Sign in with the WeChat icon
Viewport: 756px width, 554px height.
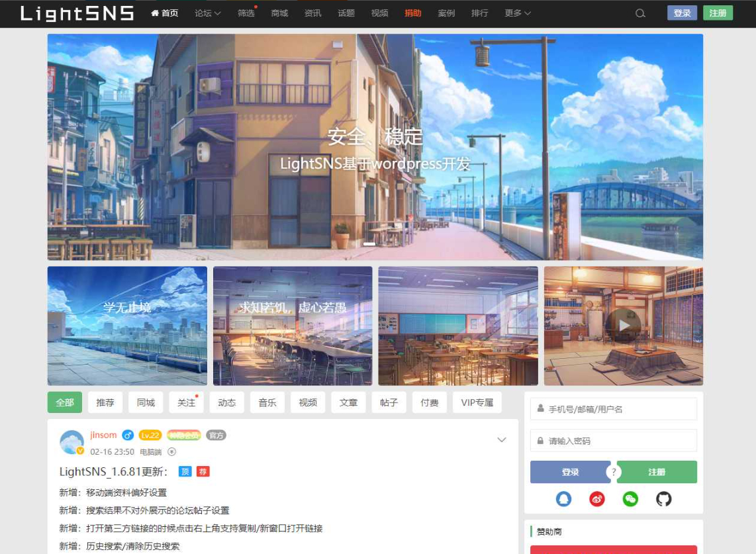point(630,498)
